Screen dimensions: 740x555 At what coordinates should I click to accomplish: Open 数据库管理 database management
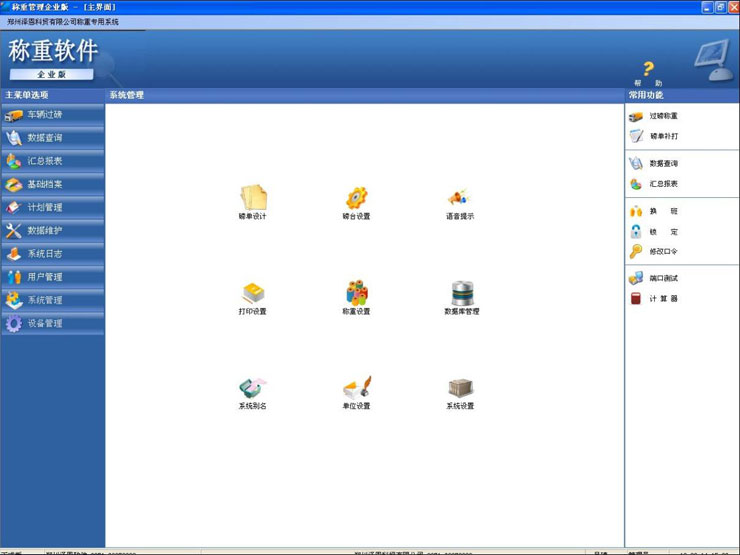click(x=462, y=297)
